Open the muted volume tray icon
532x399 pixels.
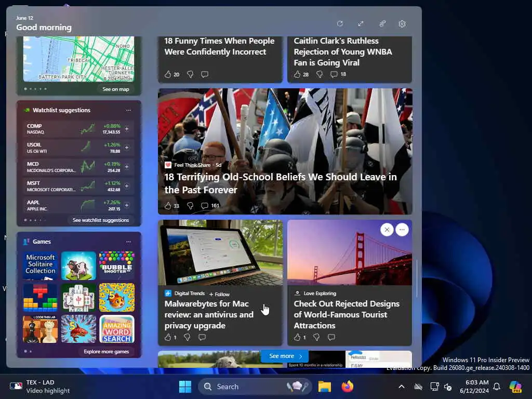pyautogui.click(x=448, y=387)
